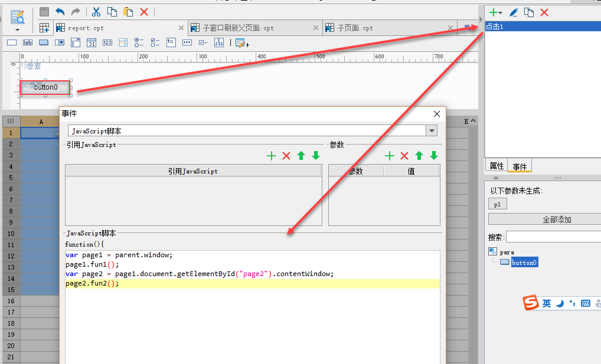Open the JavaScript脚本 type dropdown

432,130
